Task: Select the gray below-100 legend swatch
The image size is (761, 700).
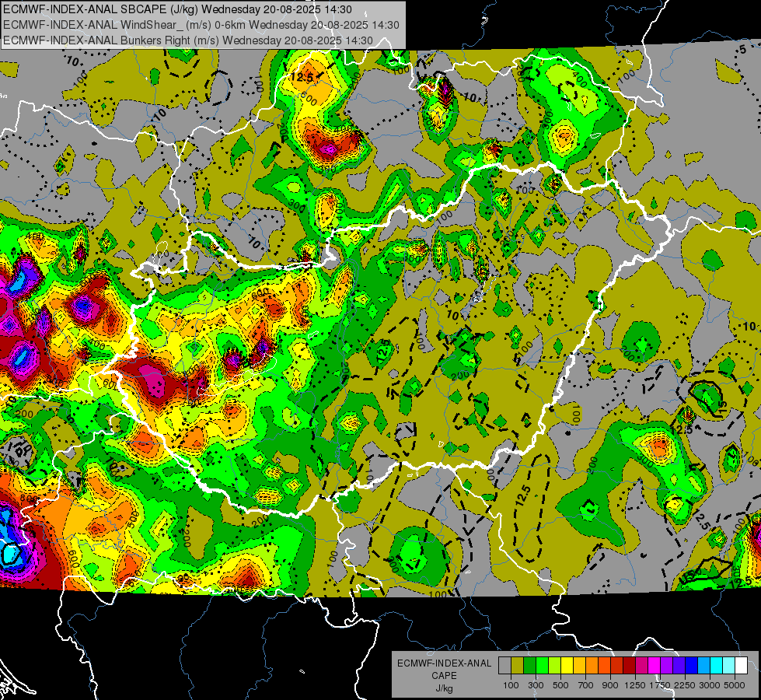Action: click(x=504, y=666)
